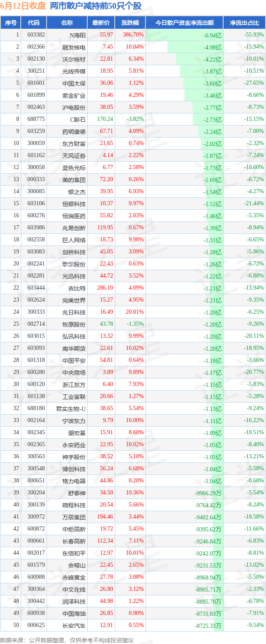The width and height of the screenshot is (266, 644).
Task: Click the 润泽科技 name cell
Action: (x=67, y=601)
